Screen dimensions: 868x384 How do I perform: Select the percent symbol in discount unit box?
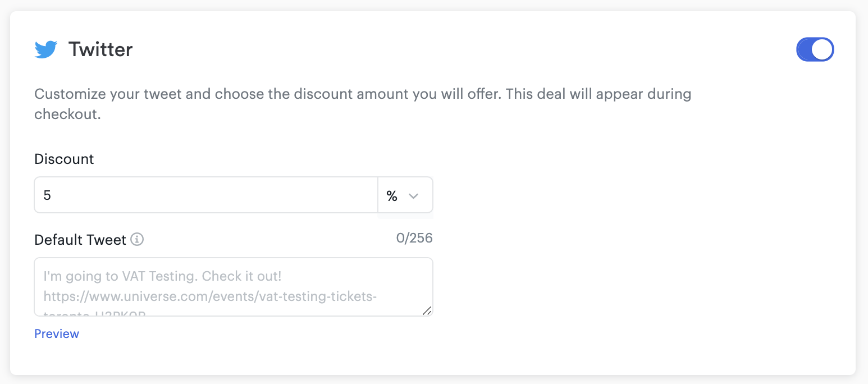click(x=392, y=196)
